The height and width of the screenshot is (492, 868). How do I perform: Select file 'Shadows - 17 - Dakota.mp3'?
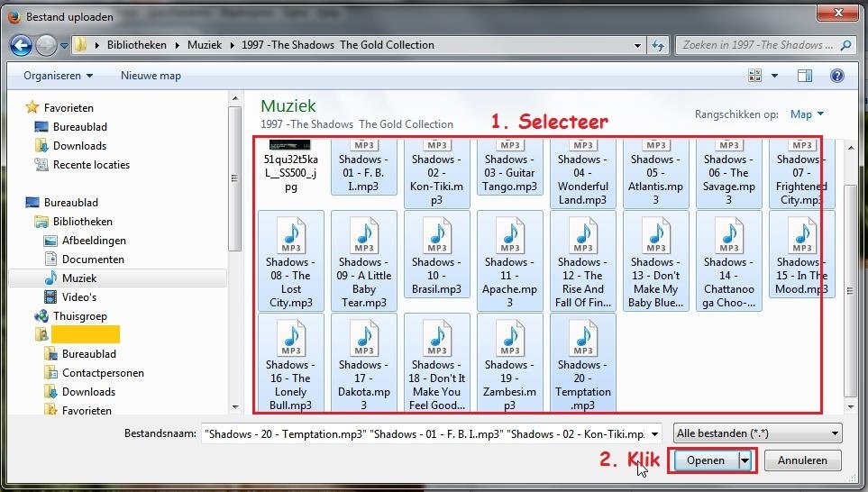(364, 363)
